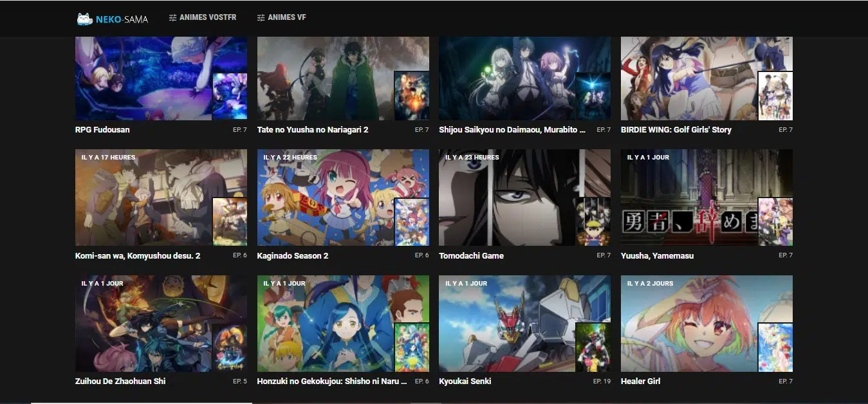Image resolution: width=868 pixels, height=404 pixels.
Task: Click EP. 7 label of RPG Fudousan
Action: tap(240, 130)
